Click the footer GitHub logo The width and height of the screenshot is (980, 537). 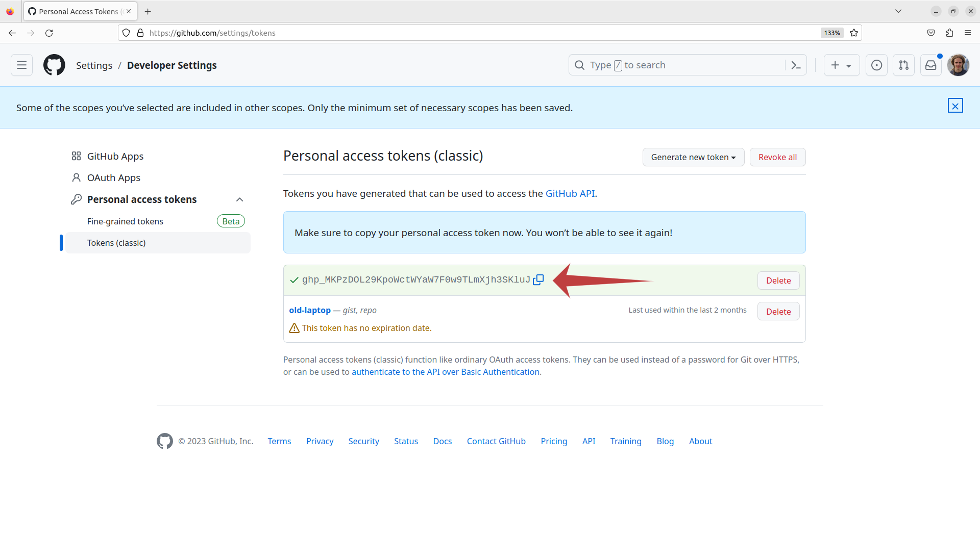[165, 441]
